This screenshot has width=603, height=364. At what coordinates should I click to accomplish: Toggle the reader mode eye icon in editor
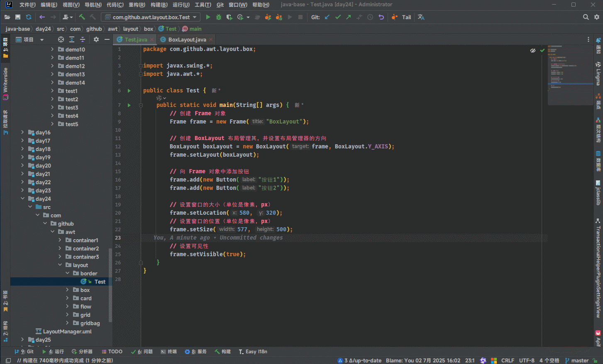click(532, 50)
